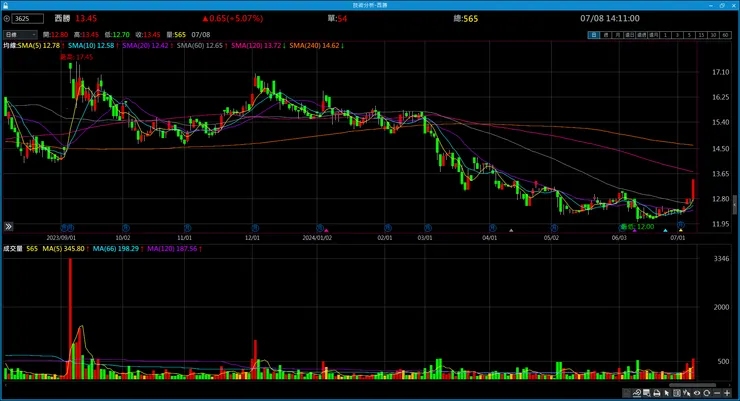This screenshot has height=401, width=740.
Task: Switch to the monthly (月) timeframe tab
Action: (x=618, y=35)
